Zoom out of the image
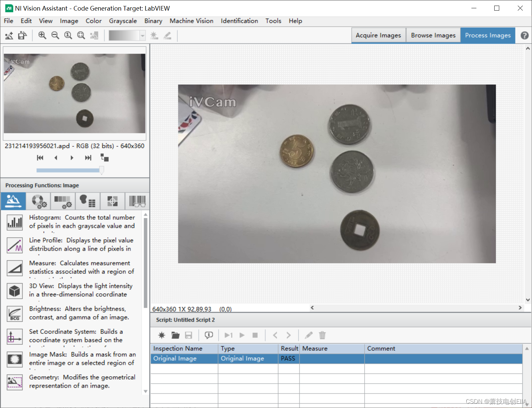The image size is (532, 408). click(x=55, y=35)
